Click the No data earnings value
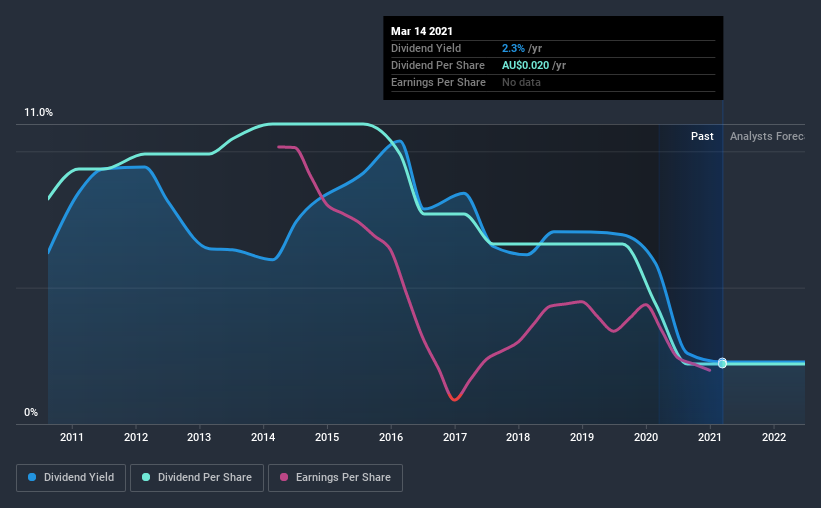 click(521, 82)
